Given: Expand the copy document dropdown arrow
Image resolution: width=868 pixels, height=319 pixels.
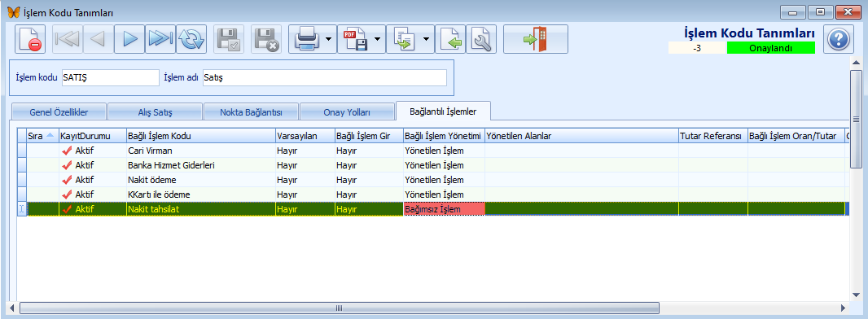Looking at the screenshot, I should 426,39.
